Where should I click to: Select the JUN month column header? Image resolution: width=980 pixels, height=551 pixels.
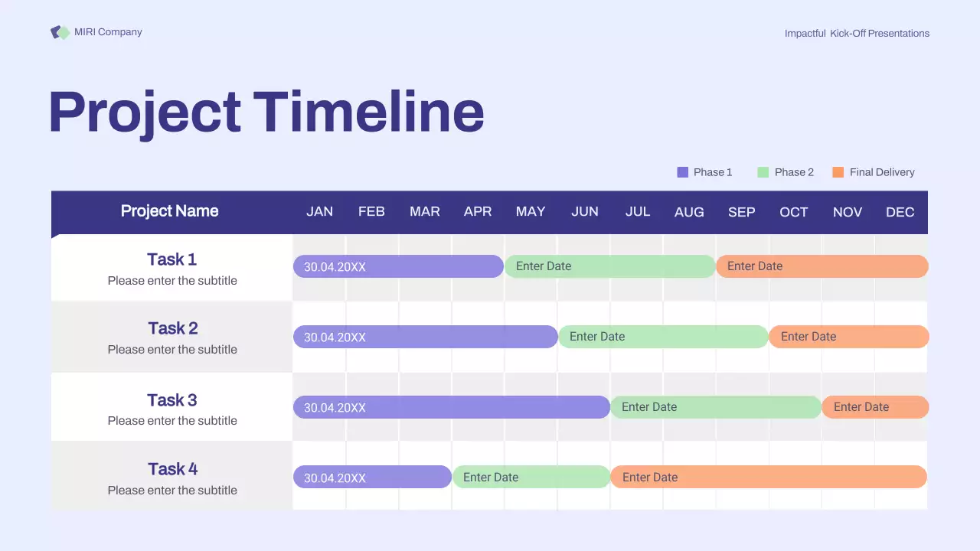coord(584,212)
